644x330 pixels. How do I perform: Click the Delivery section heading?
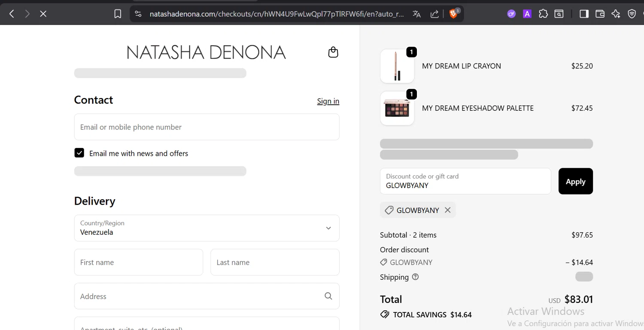[x=95, y=201]
